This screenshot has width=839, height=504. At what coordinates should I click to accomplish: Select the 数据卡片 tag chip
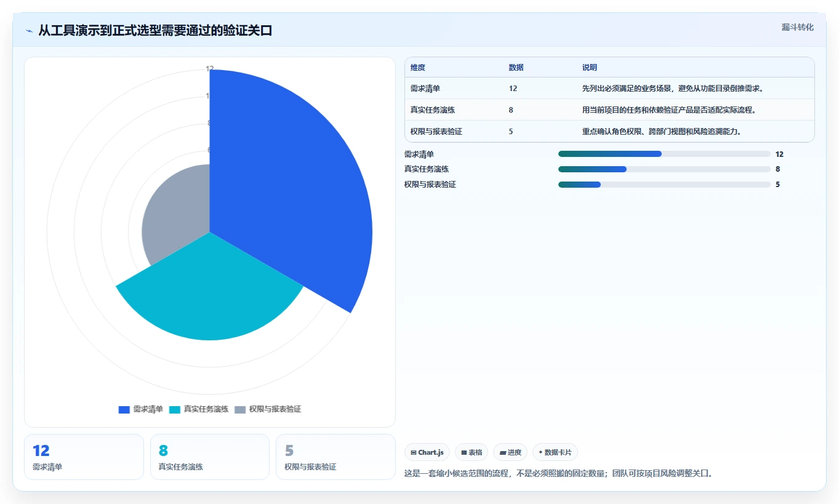tap(555, 452)
